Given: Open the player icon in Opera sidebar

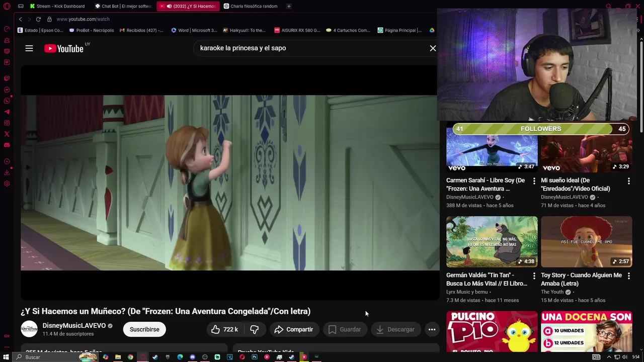Looking at the screenshot, I should click(x=7, y=161).
